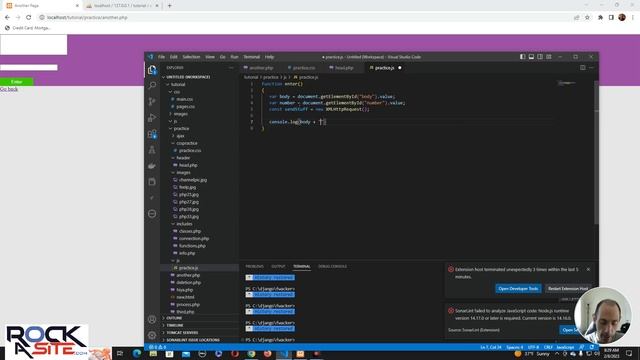Toggle secondary sidebar layout icon in title bar

tap(540, 57)
